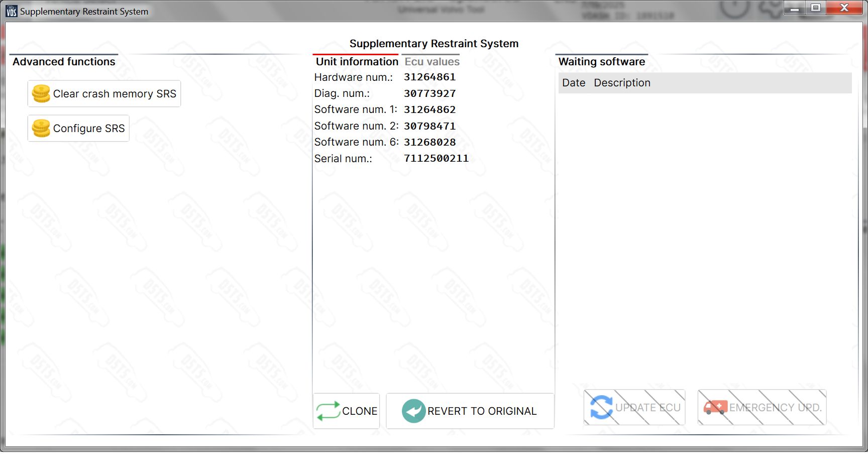Click the teal revert arrow icon
The width and height of the screenshot is (868, 468).
pyautogui.click(x=413, y=411)
